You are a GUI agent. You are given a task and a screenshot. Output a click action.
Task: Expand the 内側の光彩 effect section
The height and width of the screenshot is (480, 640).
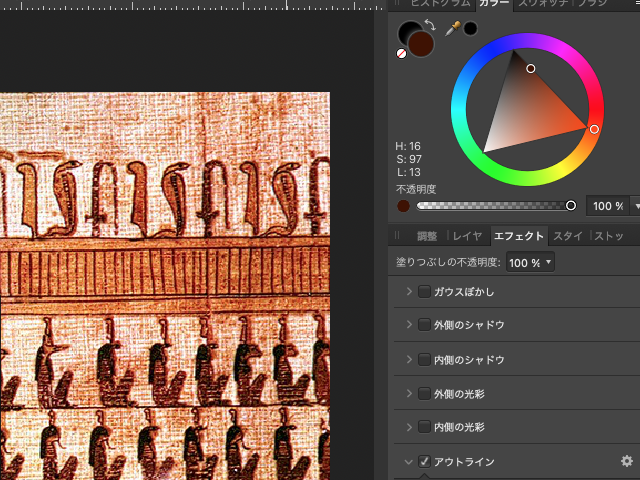[409, 427]
